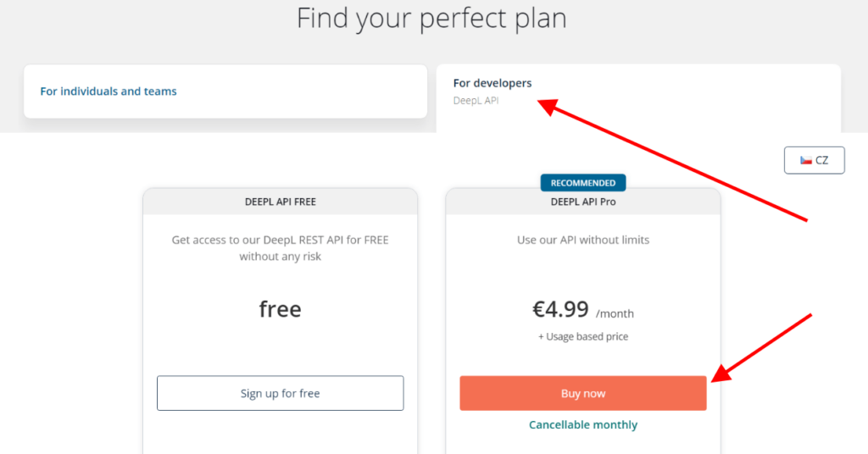Viewport: 868px width, 454px height.
Task: Click the DeepL REST API free description
Action: (x=280, y=247)
